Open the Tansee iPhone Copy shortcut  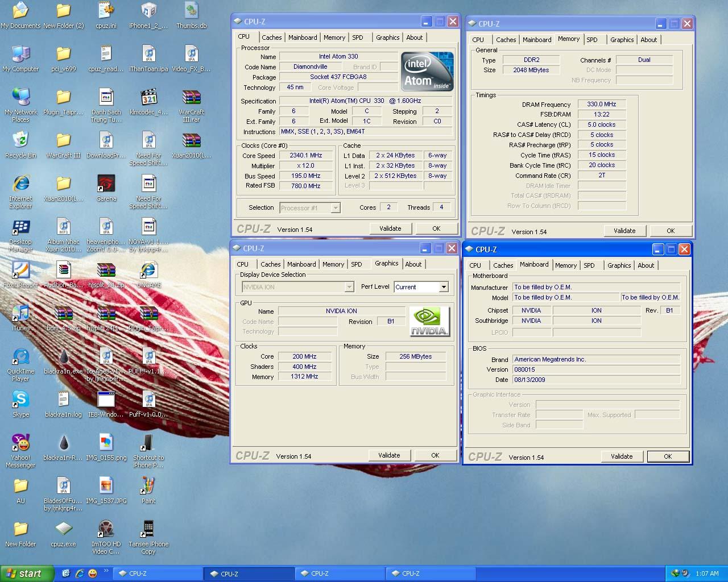click(x=148, y=538)
